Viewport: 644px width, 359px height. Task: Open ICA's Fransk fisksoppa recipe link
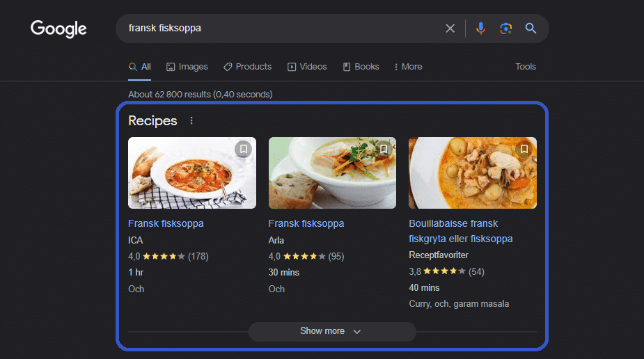[x=166, y=224]
